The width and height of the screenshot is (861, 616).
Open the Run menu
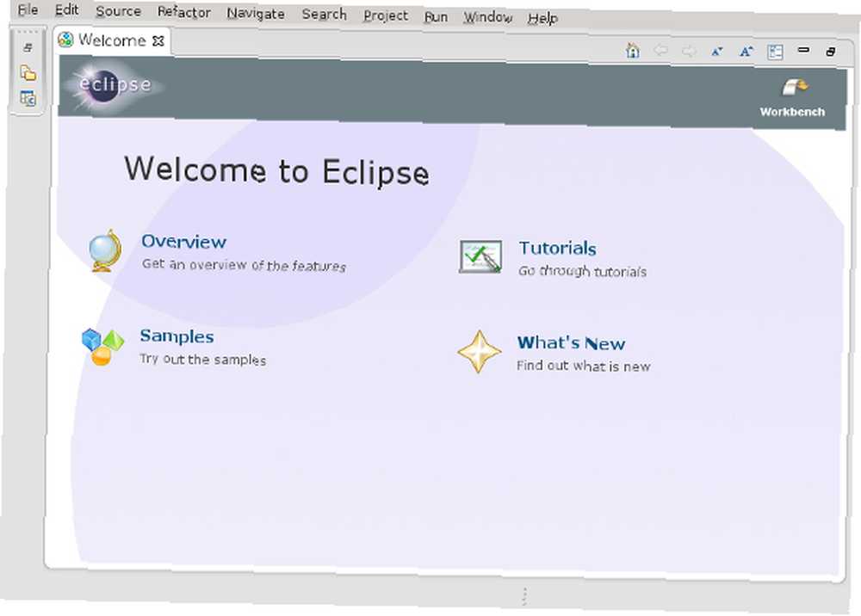click(x=436, y=17)
